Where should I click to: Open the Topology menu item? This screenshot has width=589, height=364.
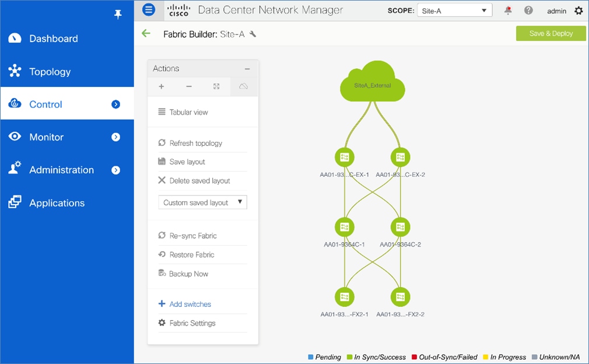pyautogui.click(x=67, y=71)
